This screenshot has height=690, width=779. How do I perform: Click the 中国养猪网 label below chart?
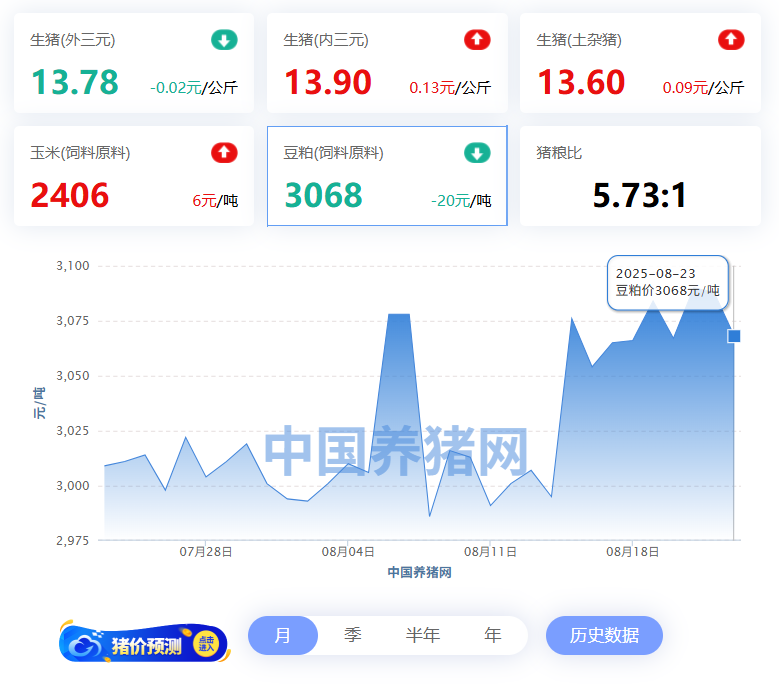(x=419, y=572)
